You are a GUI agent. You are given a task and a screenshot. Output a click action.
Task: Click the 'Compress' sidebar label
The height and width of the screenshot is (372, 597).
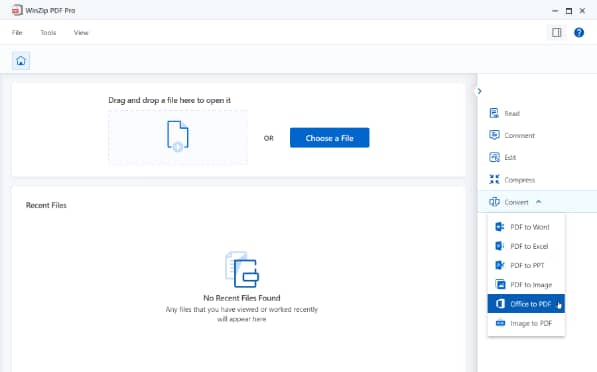coord(520,180)
